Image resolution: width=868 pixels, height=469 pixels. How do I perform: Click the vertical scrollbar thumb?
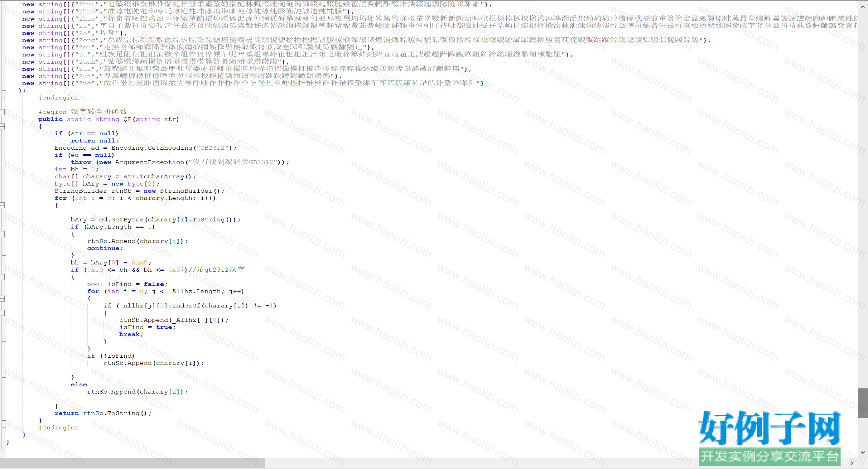pyautogui.click(x=862, y=403)
